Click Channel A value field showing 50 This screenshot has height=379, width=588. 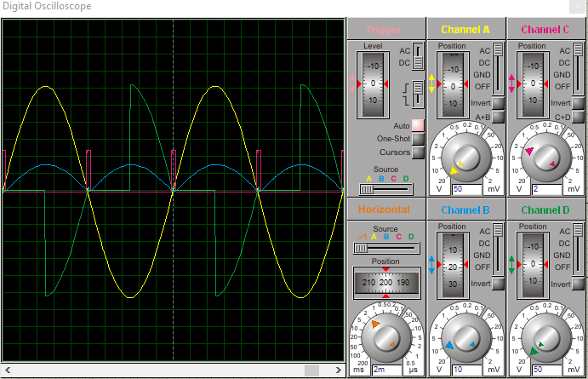466,189
